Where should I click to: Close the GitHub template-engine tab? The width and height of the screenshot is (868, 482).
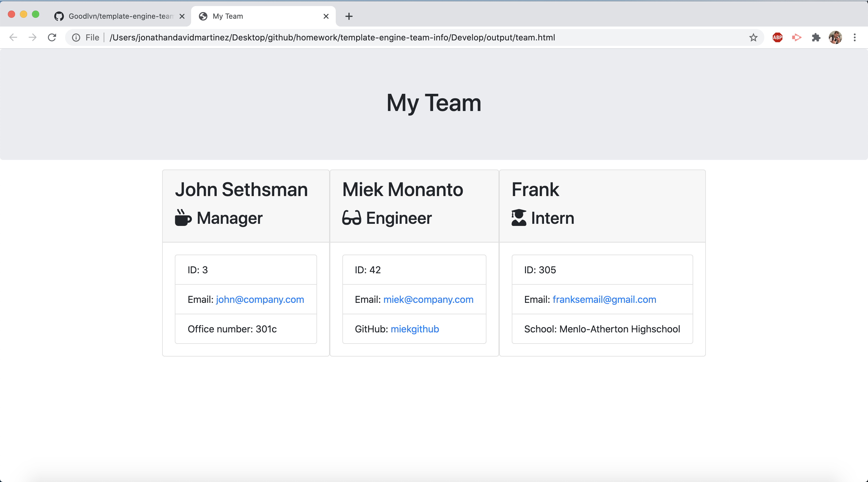click(x=182, y=16)
